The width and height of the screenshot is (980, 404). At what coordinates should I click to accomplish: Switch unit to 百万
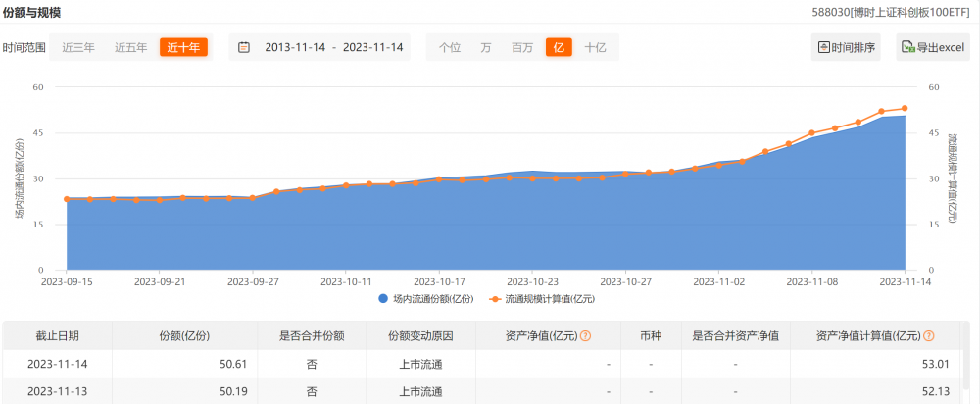click(522, 47)
